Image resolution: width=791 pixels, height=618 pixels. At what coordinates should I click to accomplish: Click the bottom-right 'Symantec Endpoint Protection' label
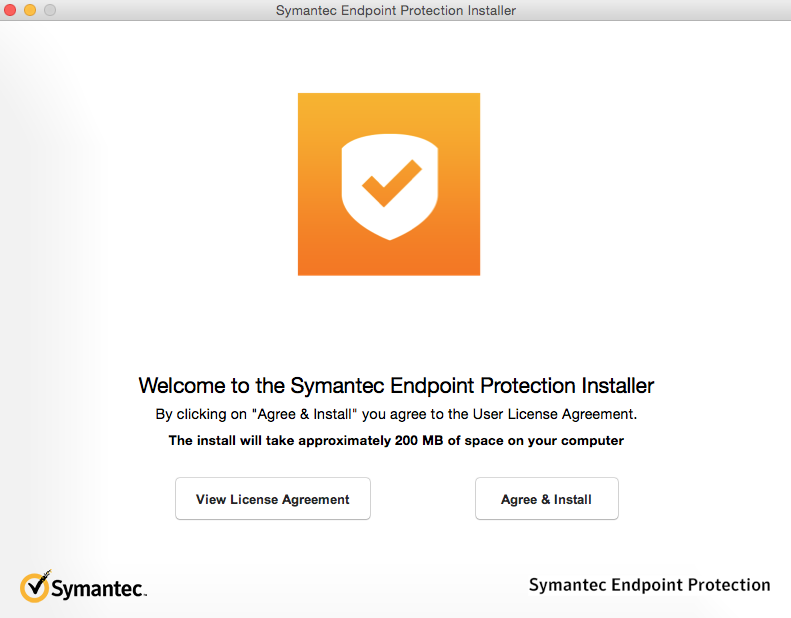click(x=649, y=585)
